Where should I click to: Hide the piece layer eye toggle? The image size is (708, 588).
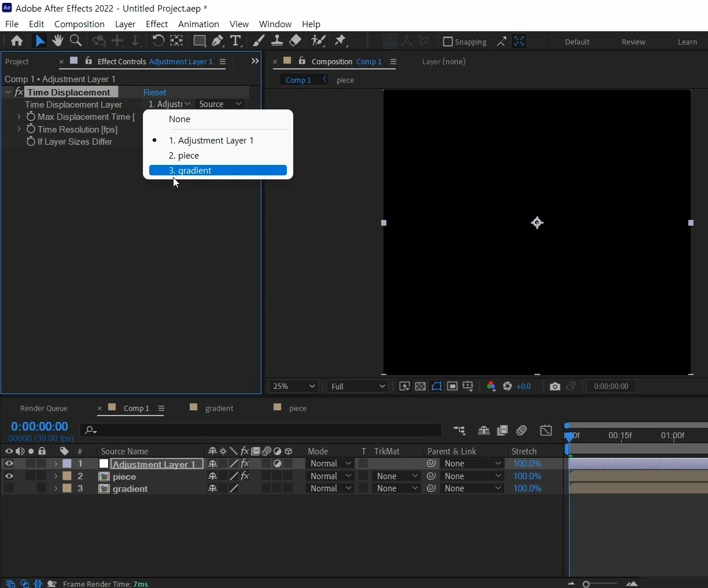[9, 476]
